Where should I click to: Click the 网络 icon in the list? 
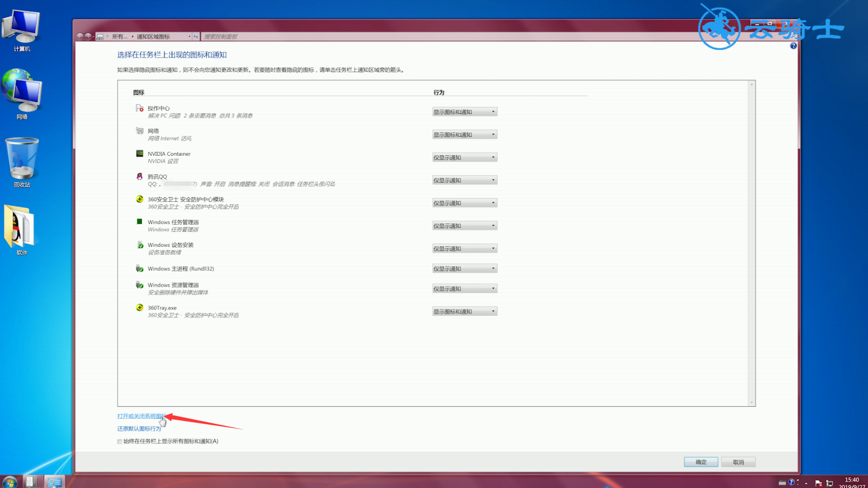click(x=140, y=131)
